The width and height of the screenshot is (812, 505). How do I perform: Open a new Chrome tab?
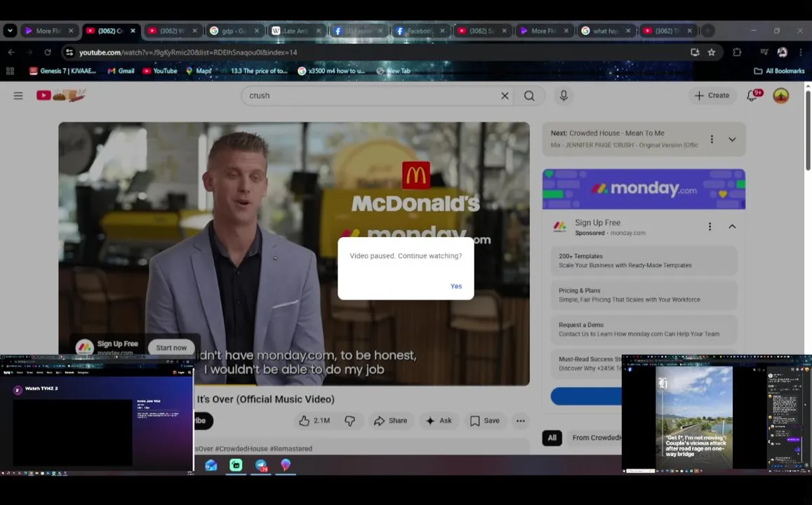tap(707, 31)
